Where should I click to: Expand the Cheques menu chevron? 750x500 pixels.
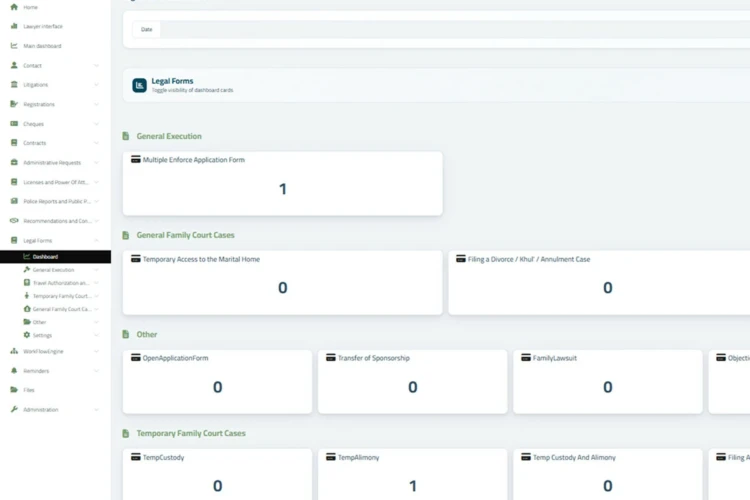pos(96,123)
